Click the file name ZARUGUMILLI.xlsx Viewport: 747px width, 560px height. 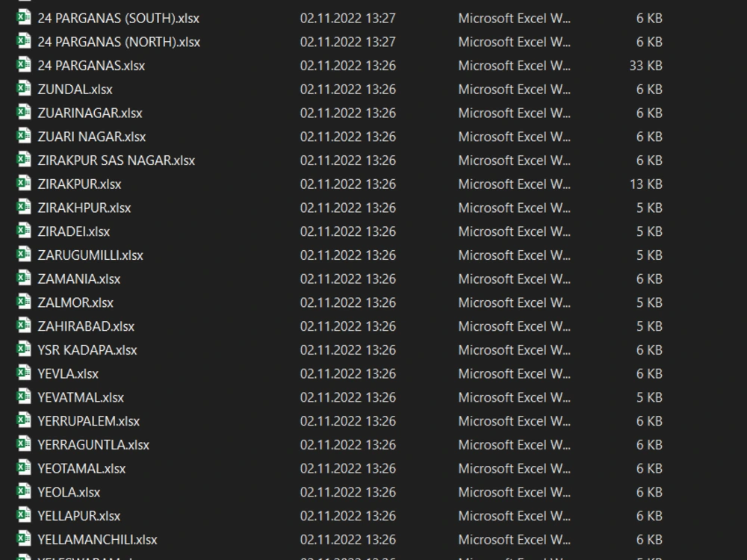tap(90, 255)
